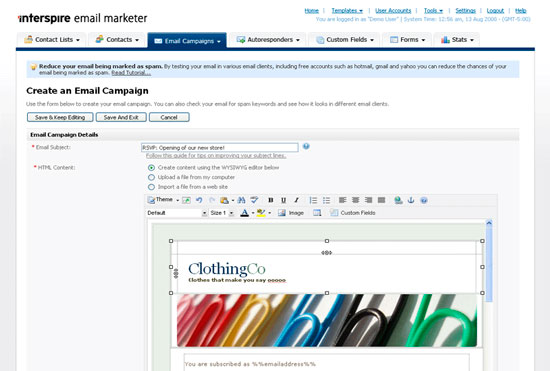Cancel the email campaign creation
Image resolution: width=550 pixels, height=371 pixels.
(x=169, y=117)
